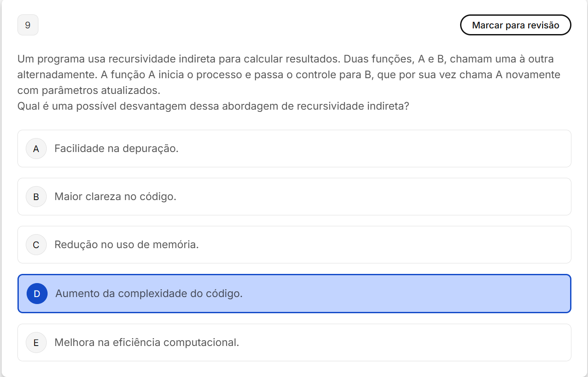
Task: Click the text line "com parâmetros atualizados."
Action: [x=89, y=90]
